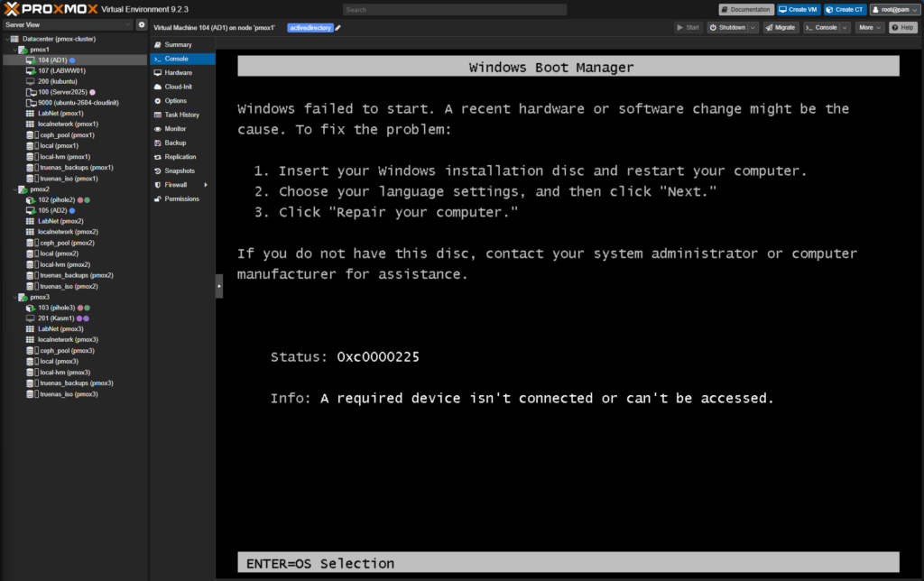Click the Help button
The height and width of the screenshot is (581, 924).
pos(902,28)
